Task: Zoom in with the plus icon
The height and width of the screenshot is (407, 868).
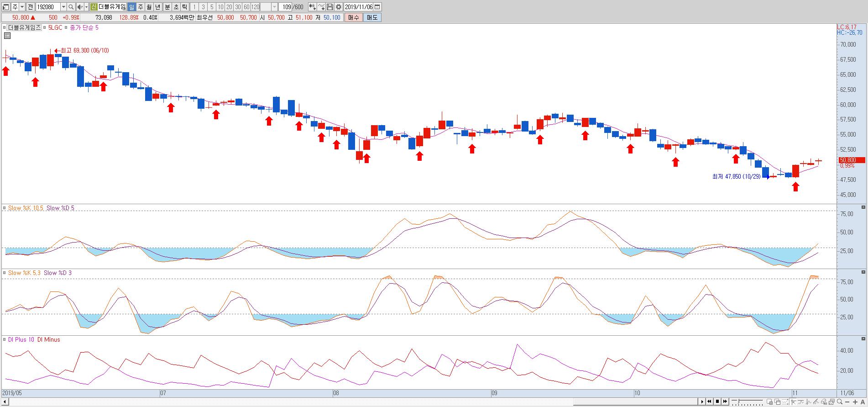Action: (855, 402)
